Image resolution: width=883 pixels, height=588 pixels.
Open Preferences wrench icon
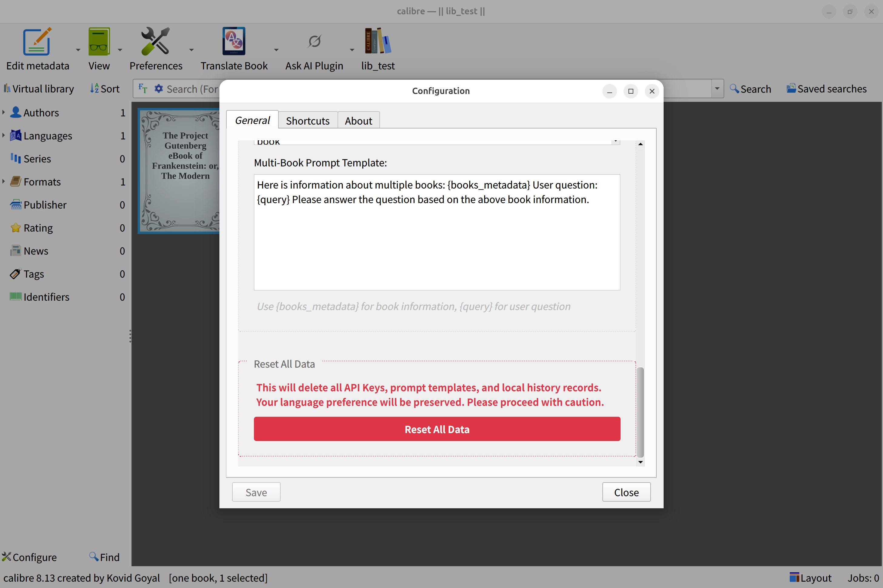[155, 42]
